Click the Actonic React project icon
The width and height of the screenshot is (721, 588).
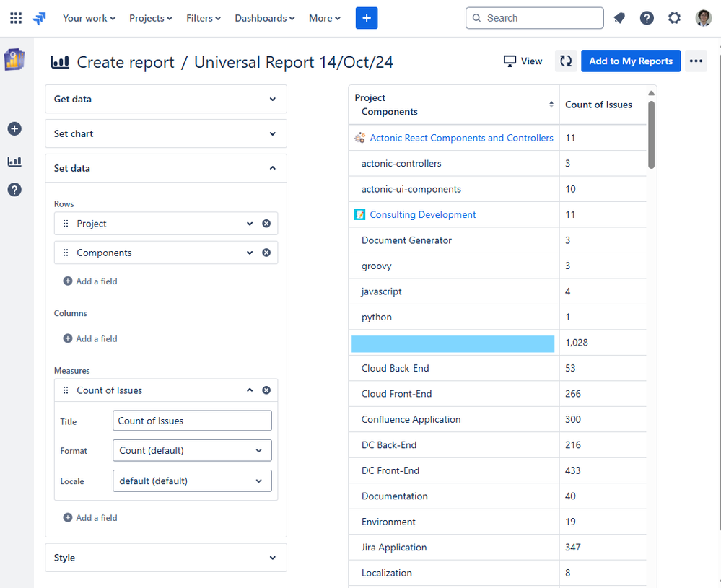pos(359,138)
